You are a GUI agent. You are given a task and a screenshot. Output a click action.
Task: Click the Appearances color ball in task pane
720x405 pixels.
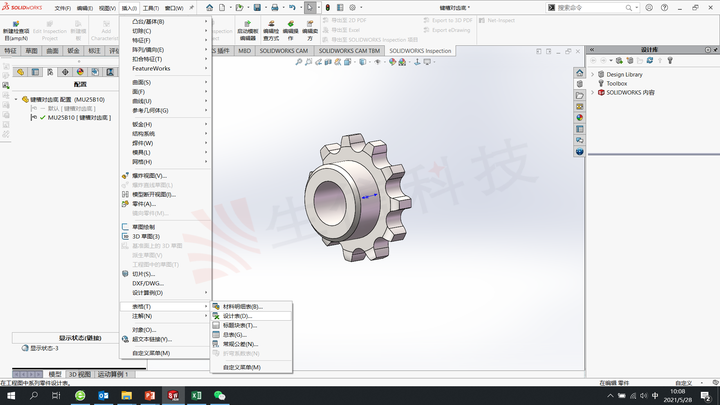tap(580, 118)
